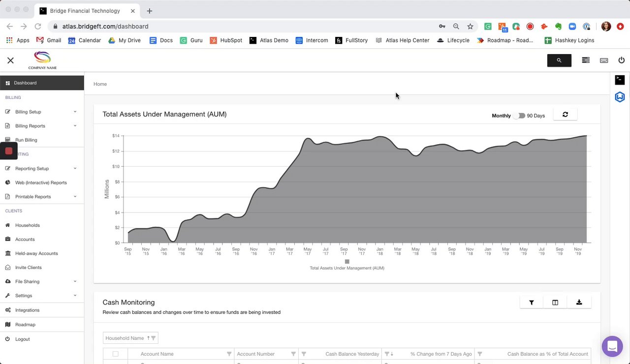Toggle Monthly to 90 Days switch
The width and height of the screenshot is (630, 364).
(519, 116)
